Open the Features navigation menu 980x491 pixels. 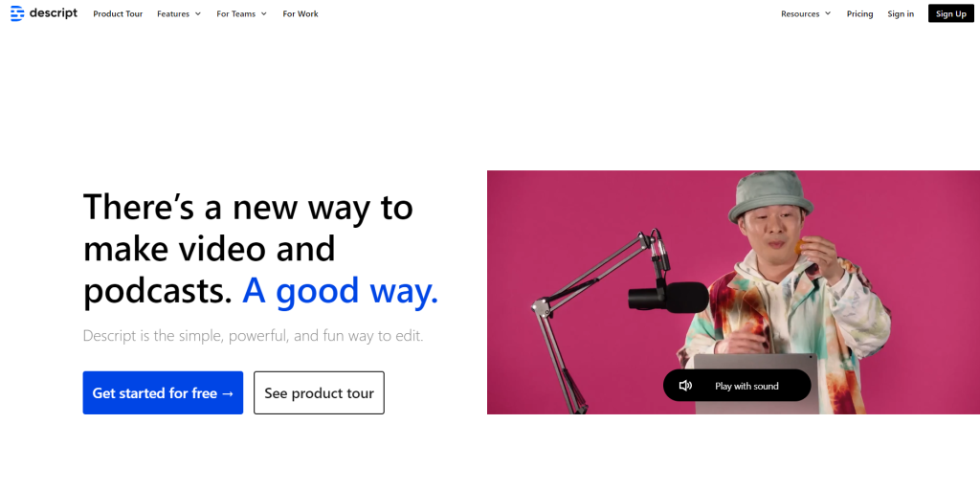[x=173, y=14]
